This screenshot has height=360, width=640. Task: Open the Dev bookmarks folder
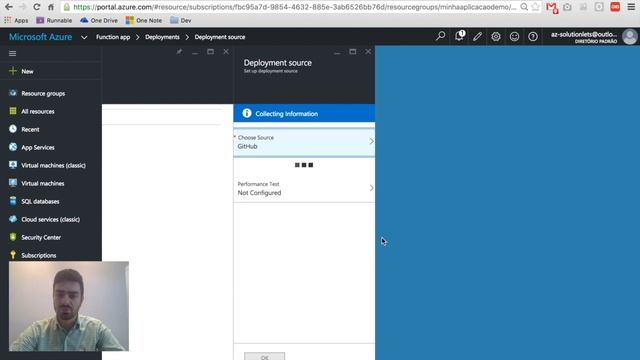[x=181, y=20]
